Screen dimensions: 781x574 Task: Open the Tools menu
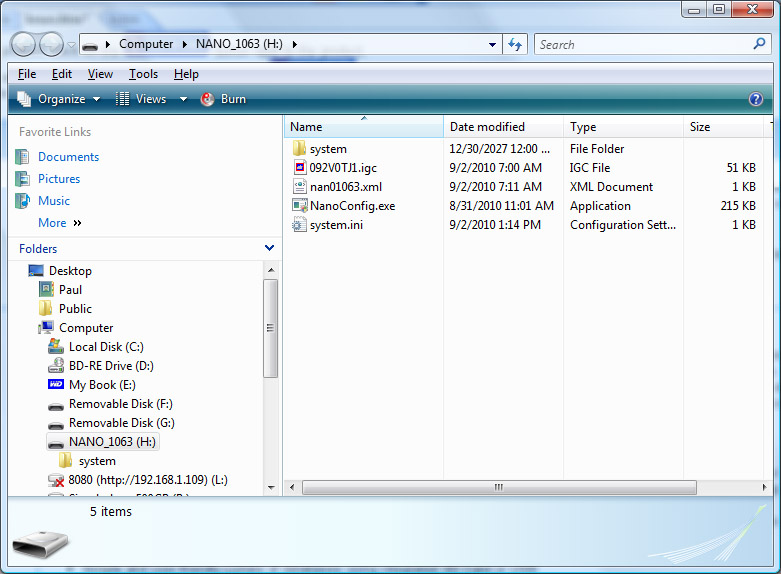(x=143, y=74)
